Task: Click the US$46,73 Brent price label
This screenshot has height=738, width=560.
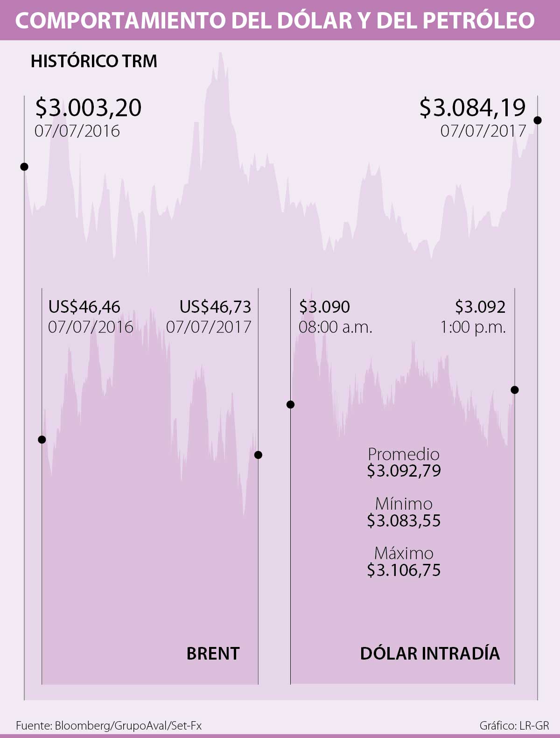Action: coord(215,307)
